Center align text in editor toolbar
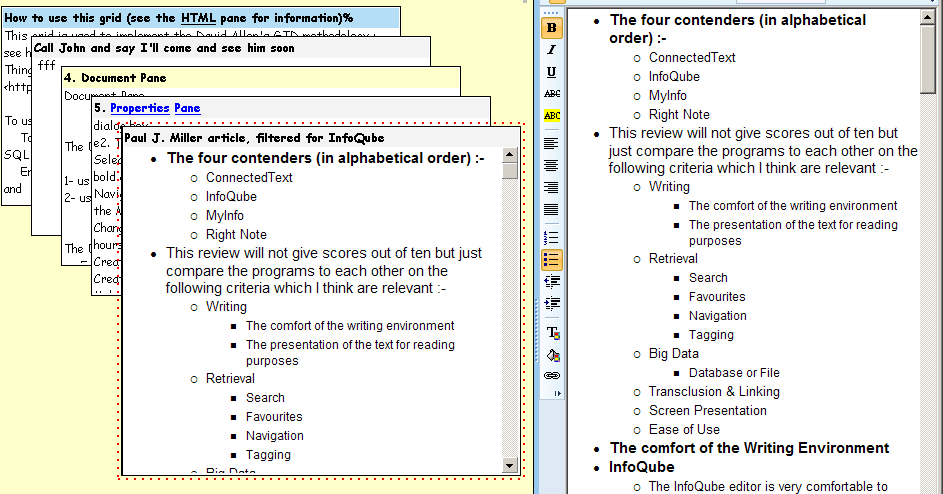Image resolution: width=943 pixels, height=494 pixels. 551,165
